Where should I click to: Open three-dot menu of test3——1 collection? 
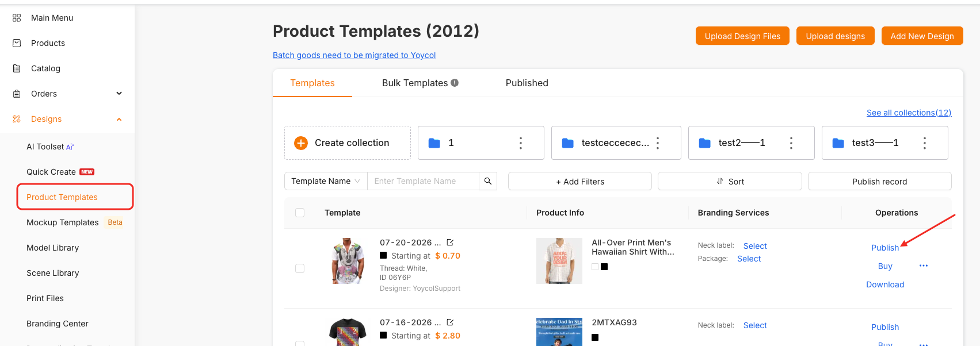[925, 143]
